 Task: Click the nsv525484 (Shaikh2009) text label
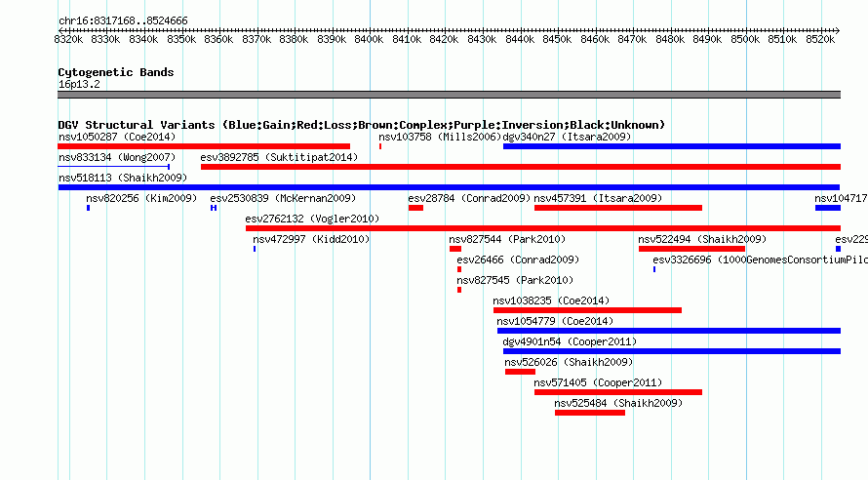(618, 403)
